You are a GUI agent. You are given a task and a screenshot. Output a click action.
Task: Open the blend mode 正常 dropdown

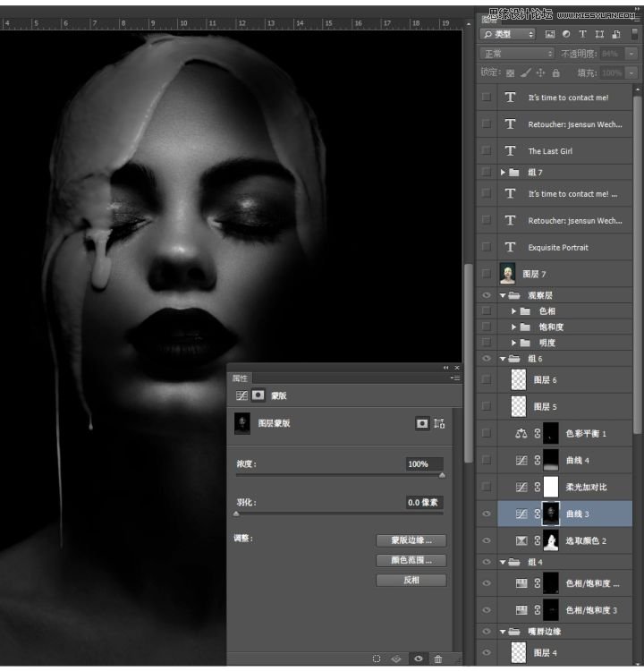pos(517,54)
